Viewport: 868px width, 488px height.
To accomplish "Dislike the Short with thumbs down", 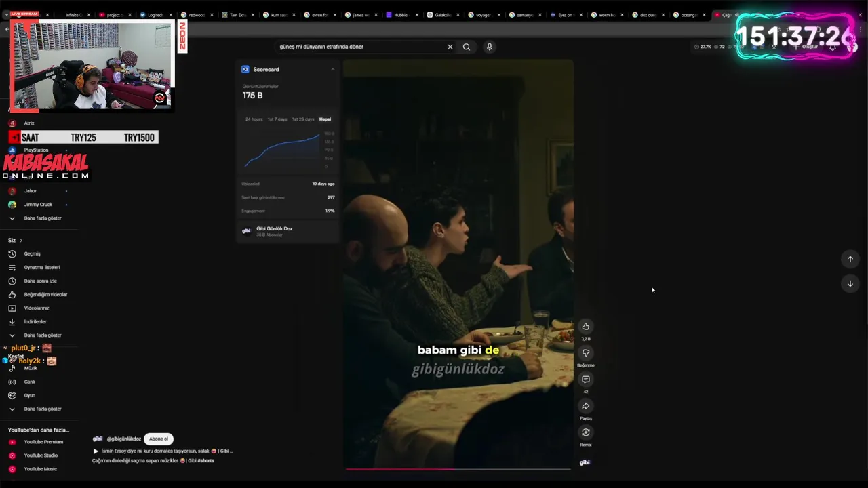I will (586, 352).
